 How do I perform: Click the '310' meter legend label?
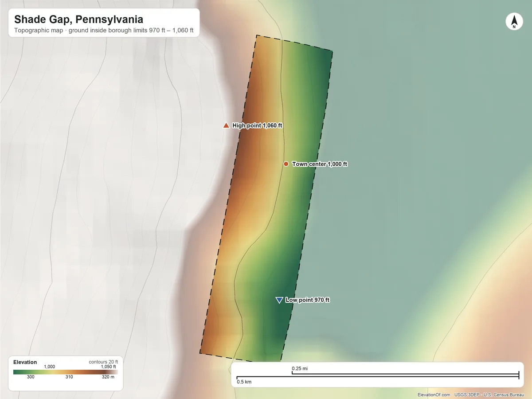[69, 377]
